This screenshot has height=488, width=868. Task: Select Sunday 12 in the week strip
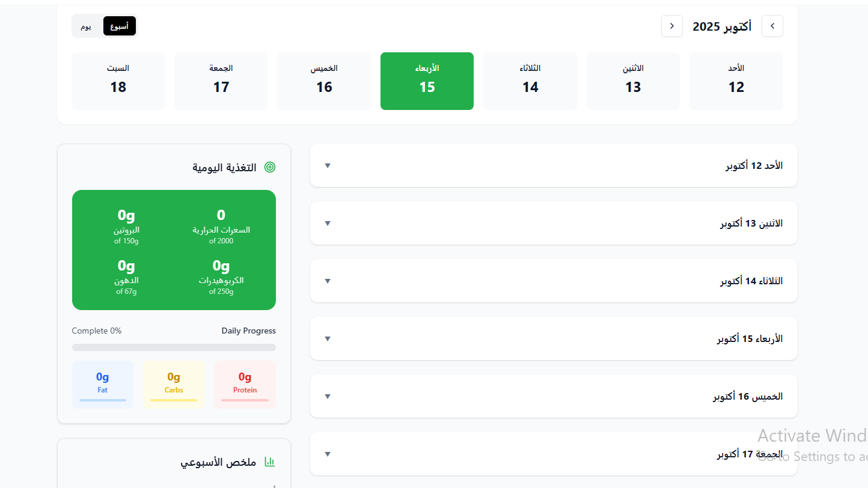(x=736, y=81)
